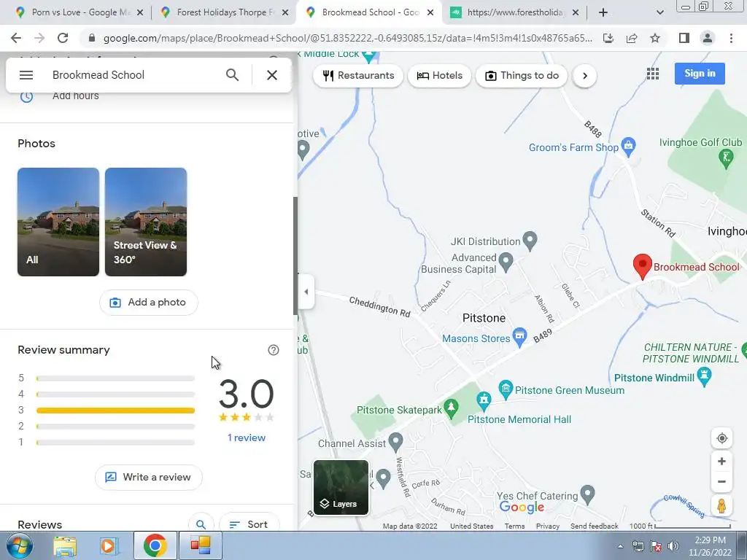Screen dimensions: 747x560
Task: Click the Write a review button
Action: click(x=149, y=477)
